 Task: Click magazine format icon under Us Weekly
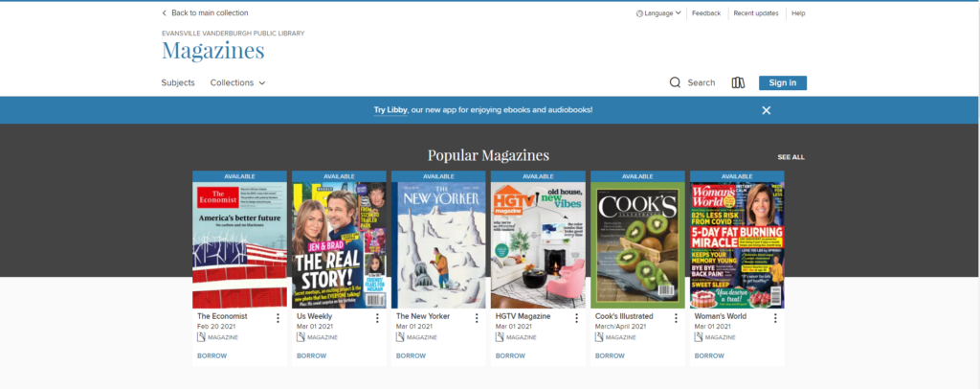pyautogui.click(x=301, y=337)
